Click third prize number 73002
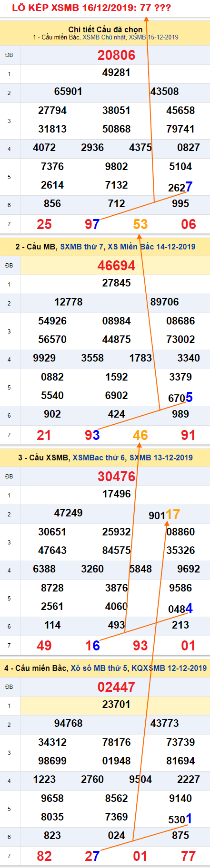The height and width of the screenshot is (868, 210). [x=180, y=339]
